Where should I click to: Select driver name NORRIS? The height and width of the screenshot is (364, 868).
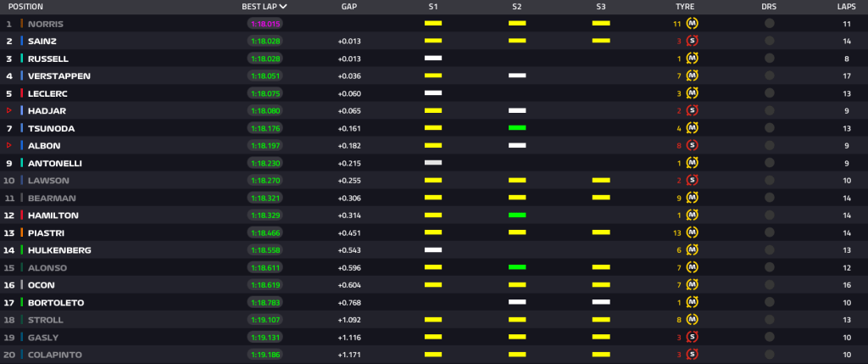pyautogui.click(x=46, y=24)
